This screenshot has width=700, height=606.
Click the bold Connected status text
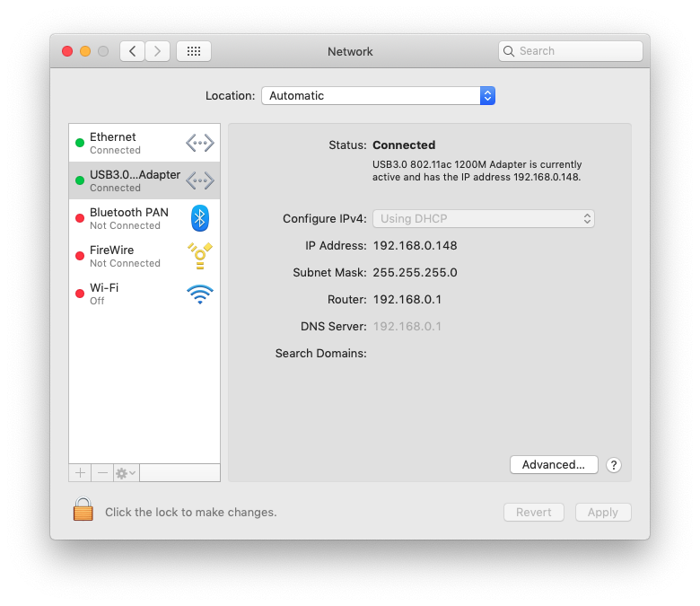tap(404, 145)
